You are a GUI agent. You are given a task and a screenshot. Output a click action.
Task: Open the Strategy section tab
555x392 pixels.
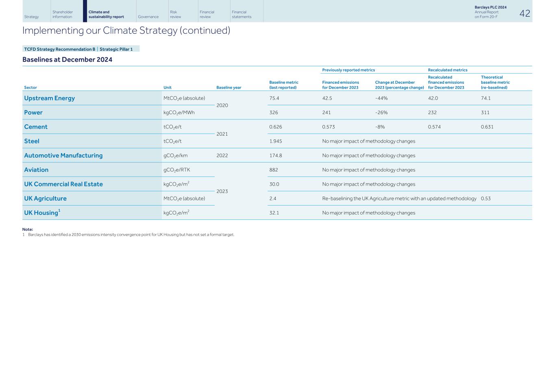click(x=32, y=16)
